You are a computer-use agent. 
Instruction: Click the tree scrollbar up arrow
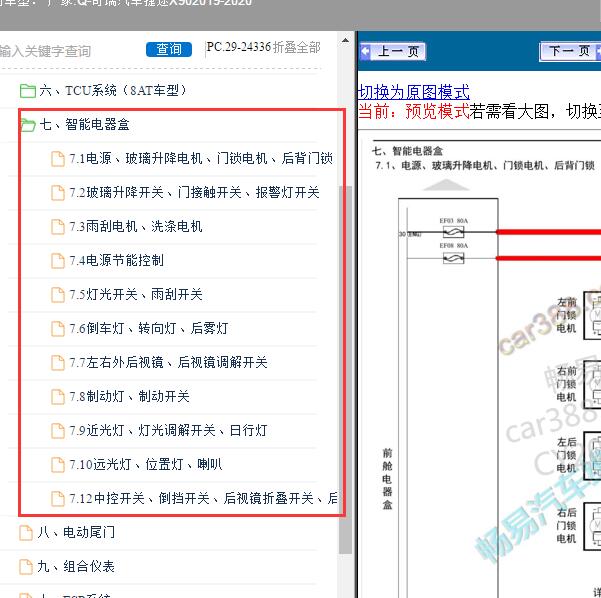pyautogui.click(x=345, y=40)
